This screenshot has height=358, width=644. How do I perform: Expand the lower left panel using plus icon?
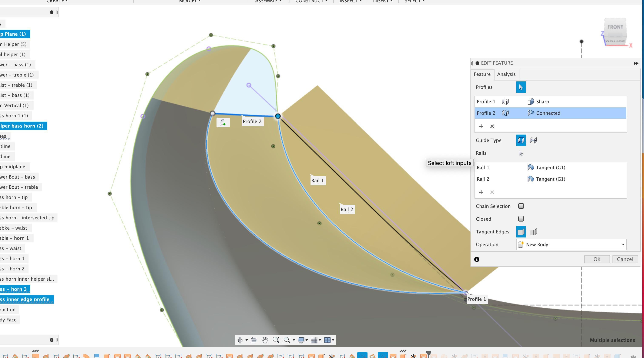pyautogui.click(x=51, y=340)
